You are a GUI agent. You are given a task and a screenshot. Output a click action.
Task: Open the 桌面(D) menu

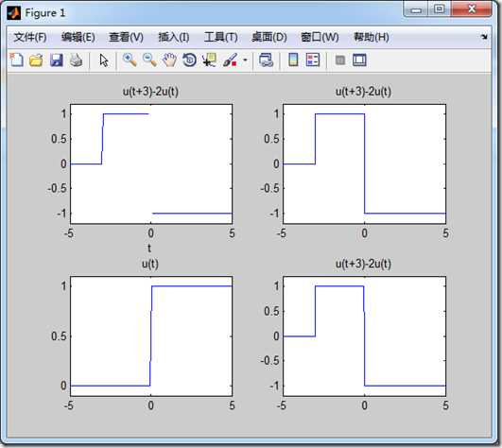(x=268, y=37)
